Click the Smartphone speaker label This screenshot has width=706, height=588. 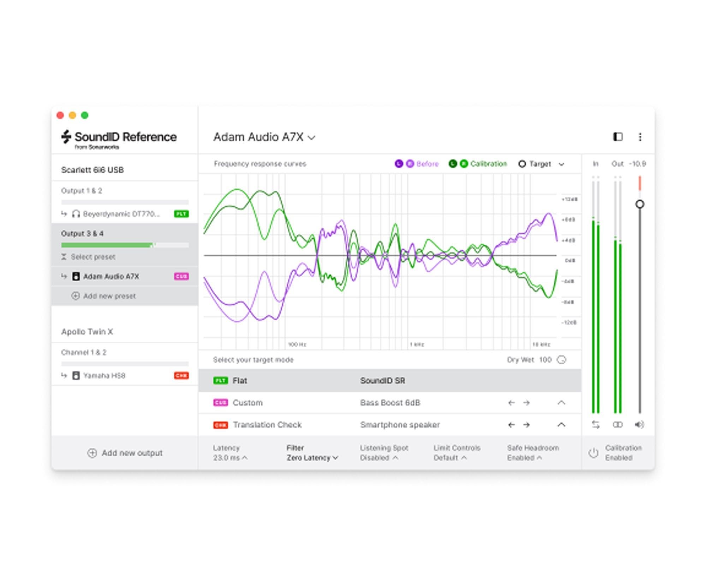pos(400,425)
